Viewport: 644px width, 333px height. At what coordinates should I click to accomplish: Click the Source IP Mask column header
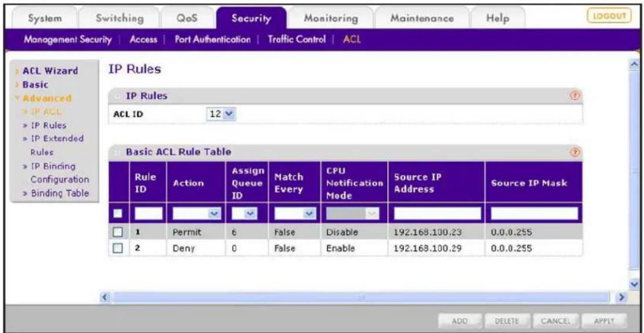point(534,183)
